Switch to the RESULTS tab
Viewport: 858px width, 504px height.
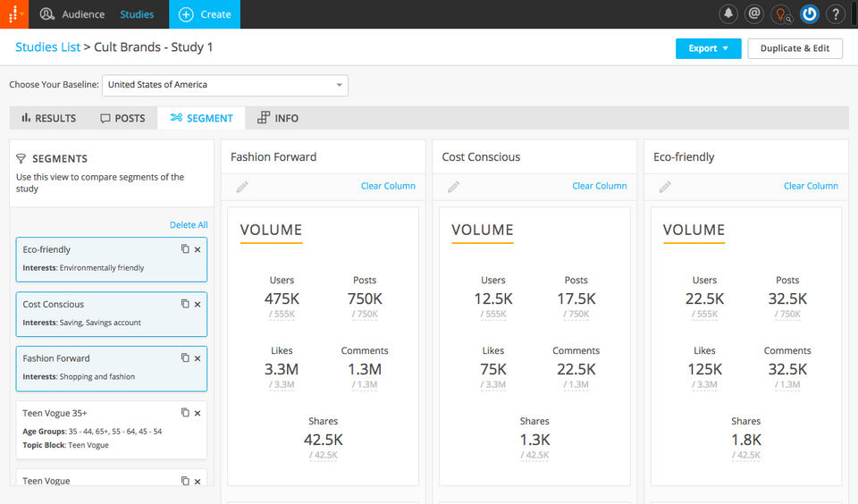[48, 118]
